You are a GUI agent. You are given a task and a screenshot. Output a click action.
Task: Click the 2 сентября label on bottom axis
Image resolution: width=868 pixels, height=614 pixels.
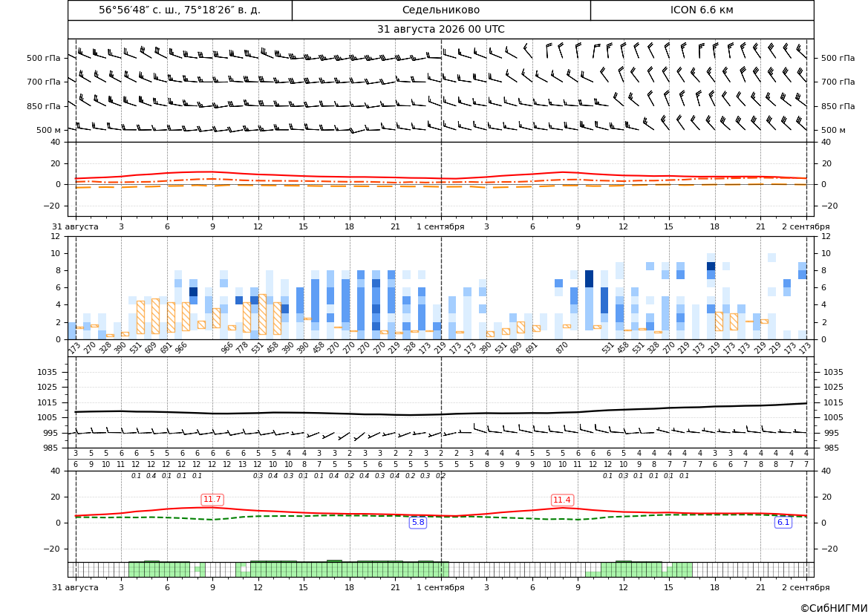[806, 587]
